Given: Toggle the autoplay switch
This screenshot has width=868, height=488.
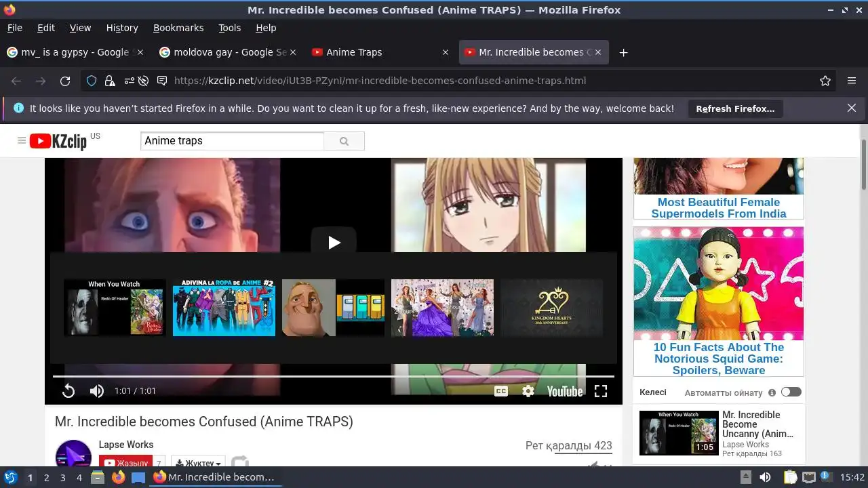Looking at the screenshot, I should point(791,392).
